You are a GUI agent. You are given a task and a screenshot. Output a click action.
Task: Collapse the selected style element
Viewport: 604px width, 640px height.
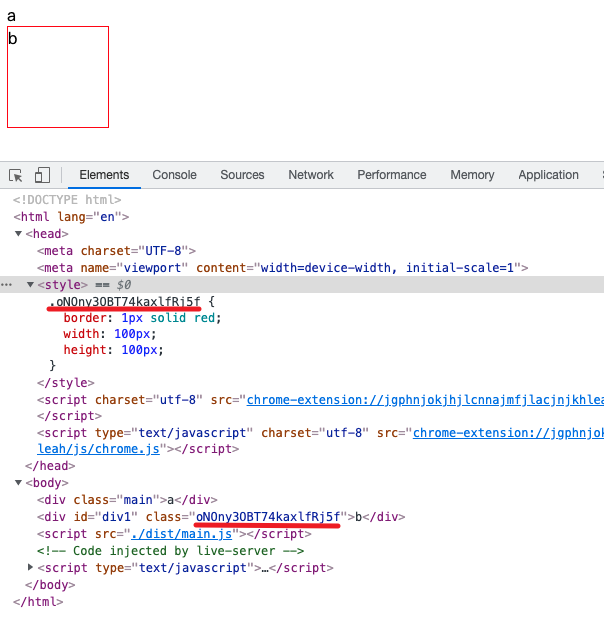pos(30,285)
